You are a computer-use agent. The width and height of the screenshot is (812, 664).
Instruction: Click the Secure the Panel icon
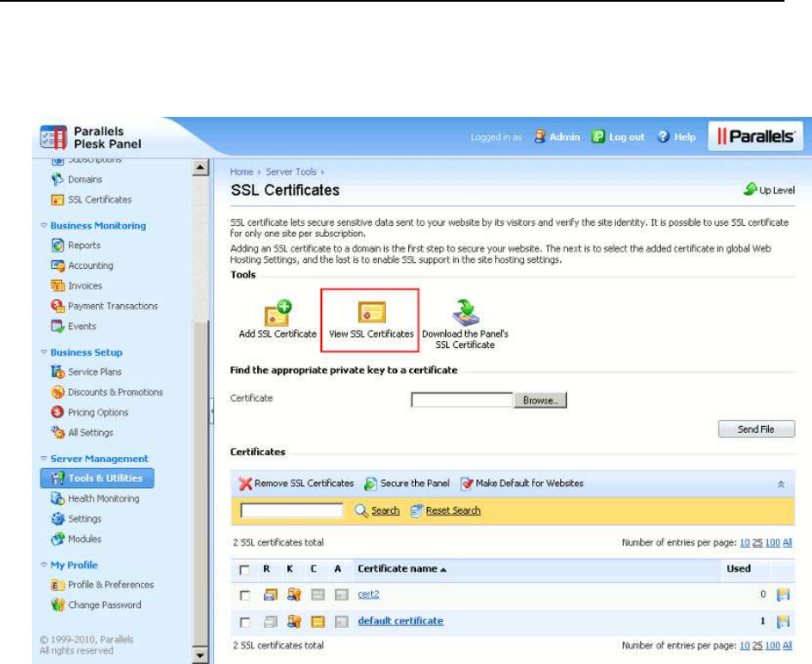tap(370, 484)
